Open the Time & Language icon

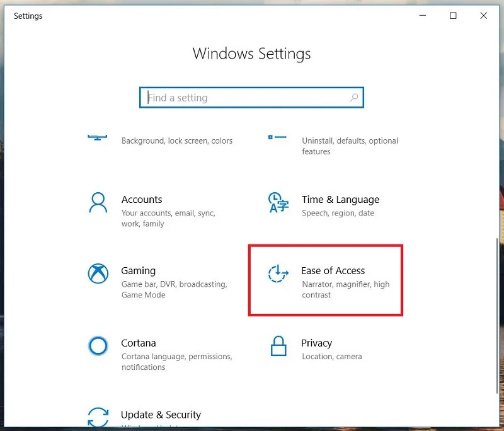278,202
